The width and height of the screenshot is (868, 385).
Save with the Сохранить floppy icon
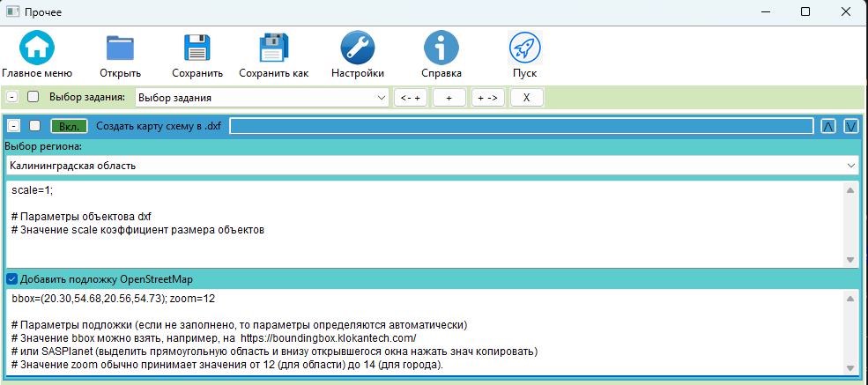197,48
